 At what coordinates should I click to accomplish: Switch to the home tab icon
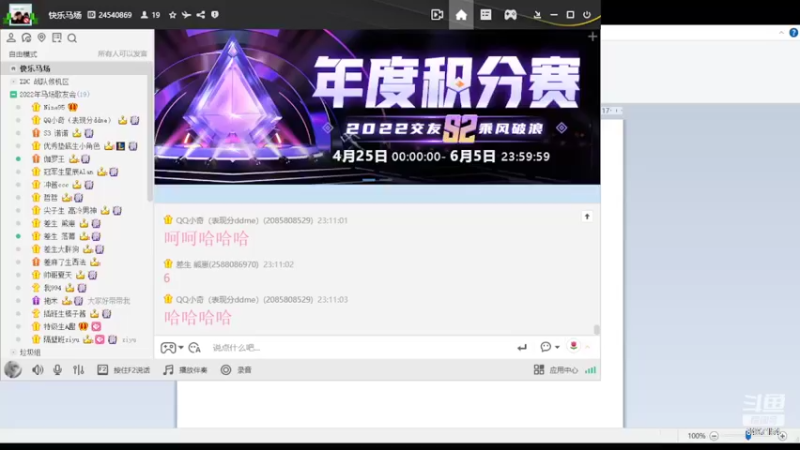pos(461,15)
